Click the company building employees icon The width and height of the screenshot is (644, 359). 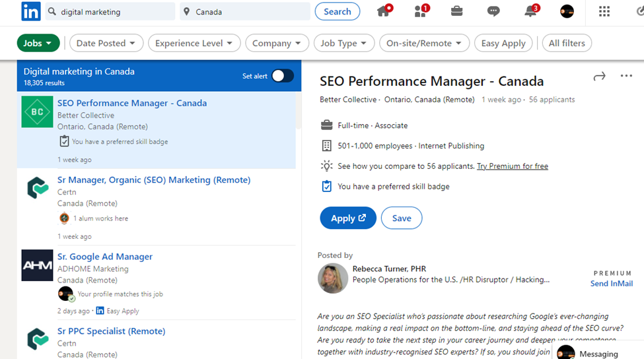(x=326, y=146)
